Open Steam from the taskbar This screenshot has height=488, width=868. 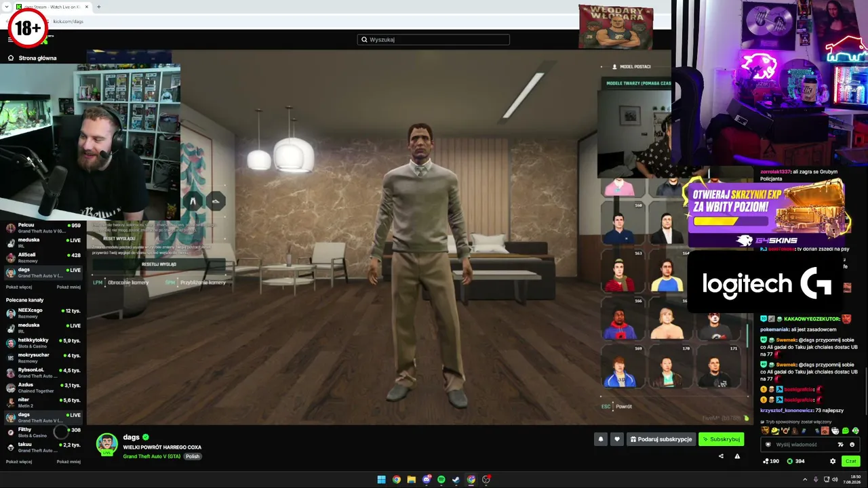point(456,479)
